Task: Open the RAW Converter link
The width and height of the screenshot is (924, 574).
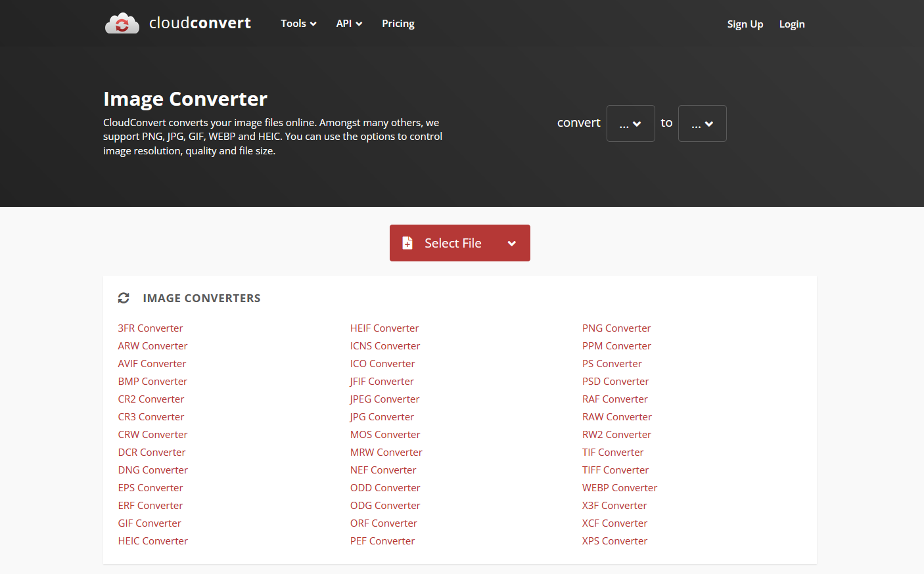Action: click(617, 417)
